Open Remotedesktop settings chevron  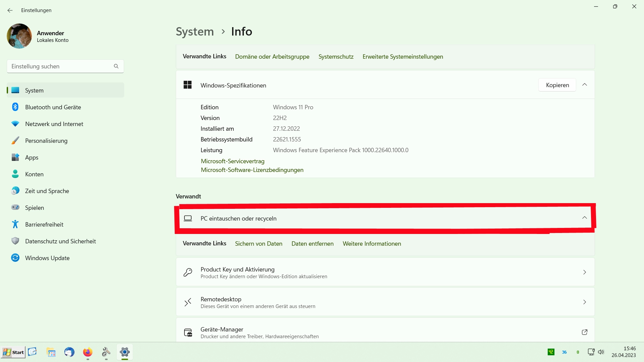tap(585, 302)
